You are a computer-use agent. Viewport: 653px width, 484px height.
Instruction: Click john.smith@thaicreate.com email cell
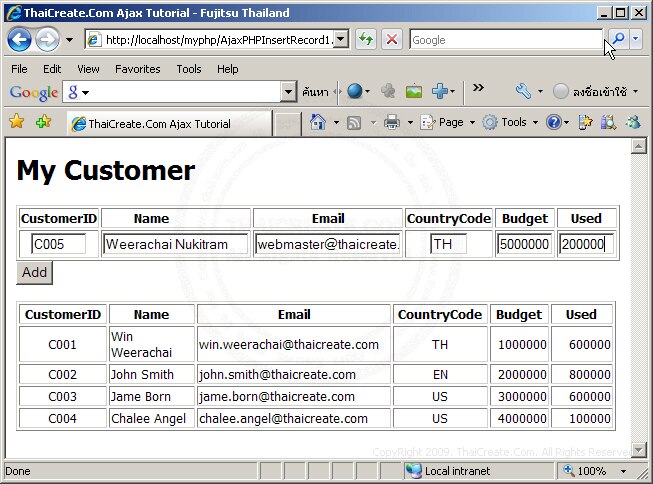point(294,374)
